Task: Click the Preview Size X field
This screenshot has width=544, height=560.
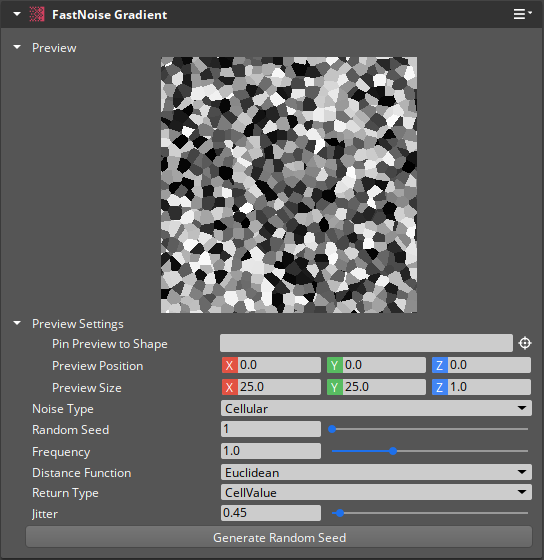Action: coord(271,387)
